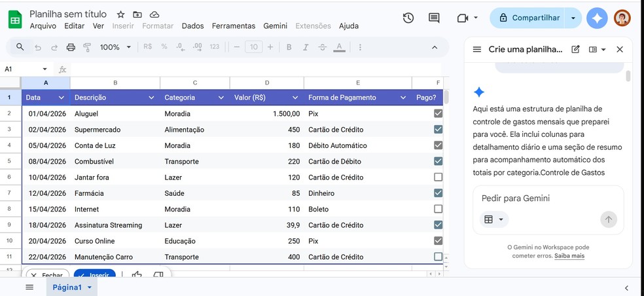Click the Google Sheets home logo
The height and width of the screenshot is (296, 644).
click(x=15, y=20)
